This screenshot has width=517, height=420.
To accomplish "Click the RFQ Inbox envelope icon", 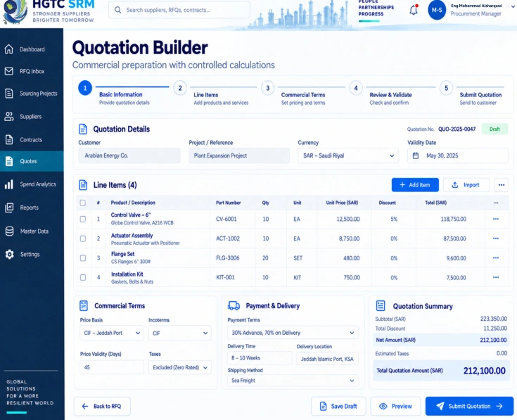I will coord(9,71).
